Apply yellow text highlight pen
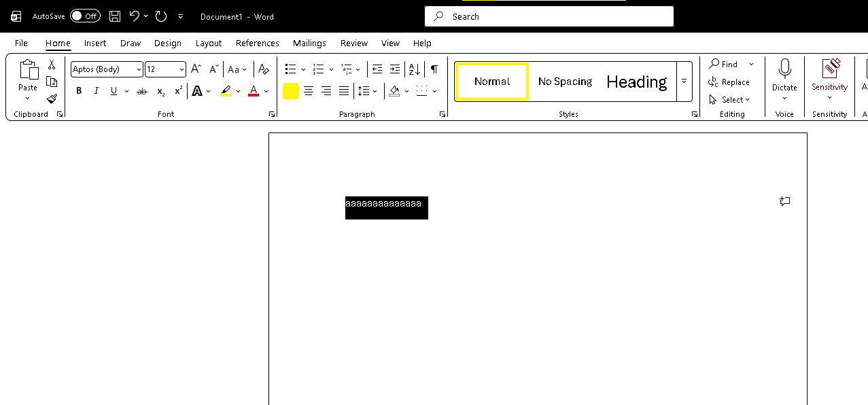 pyautogui.click(x=226, y=91)
